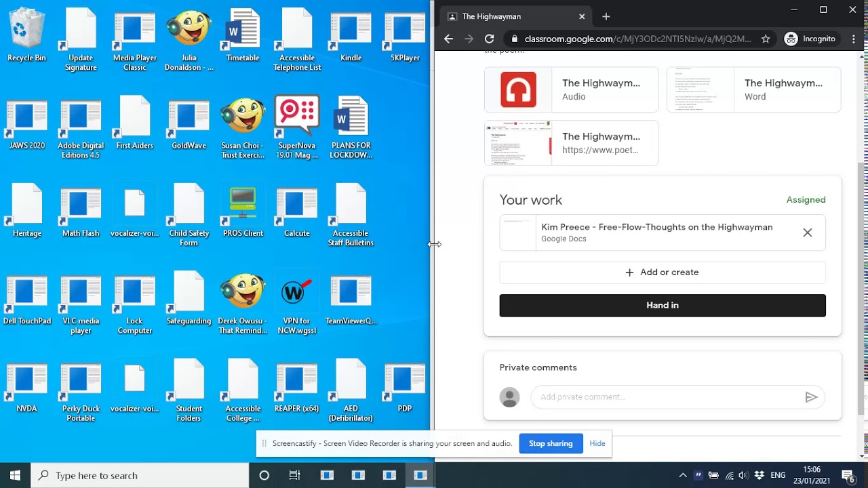Launch the JAWS 2020 desktop shortcut
Viewport: 868px width, 488px height.
[x=27, y=123]
